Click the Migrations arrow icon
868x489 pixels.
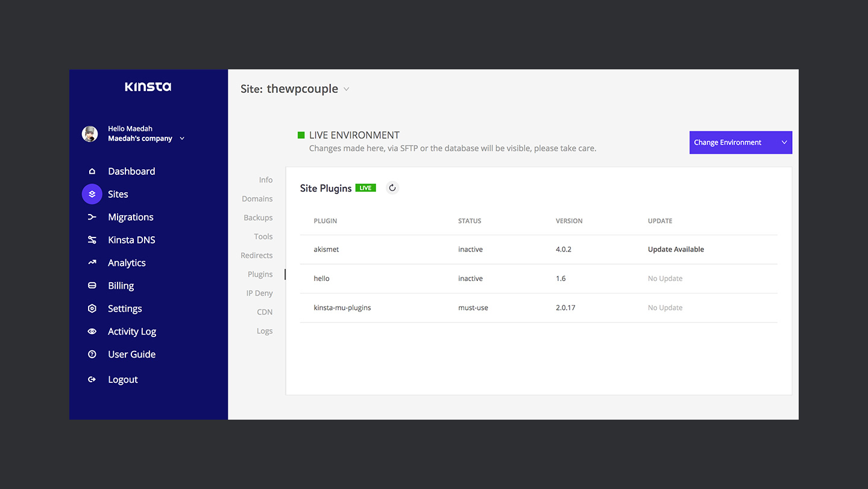(x=92, y=217)
